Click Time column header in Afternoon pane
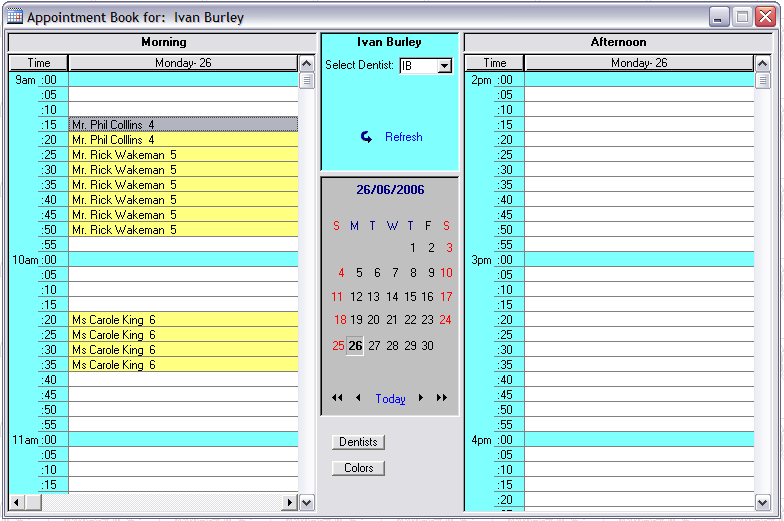Screen dimensions: 784x521 click(494, 62)
